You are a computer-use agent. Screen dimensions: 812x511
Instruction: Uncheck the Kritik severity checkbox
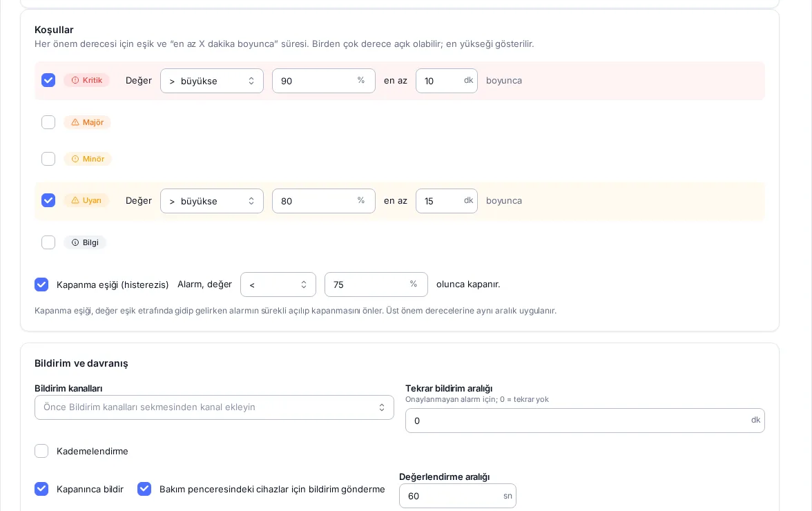pyautogui.click(x=48, y=80)
